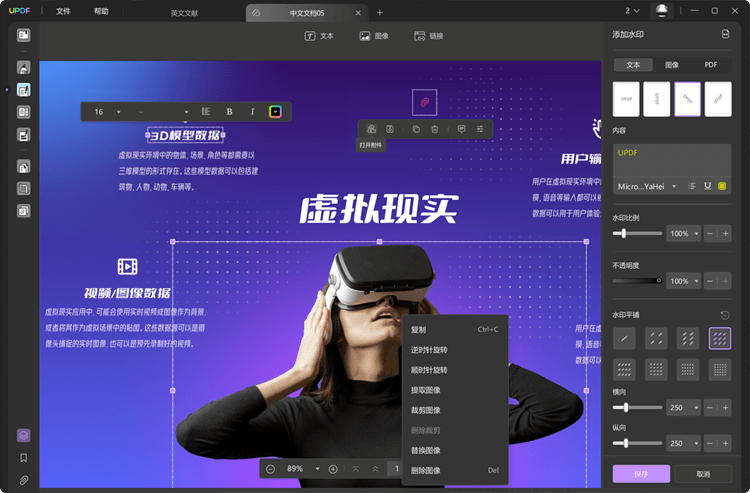Click the properties sliders icon in attachment toolbar

point(480,129)
